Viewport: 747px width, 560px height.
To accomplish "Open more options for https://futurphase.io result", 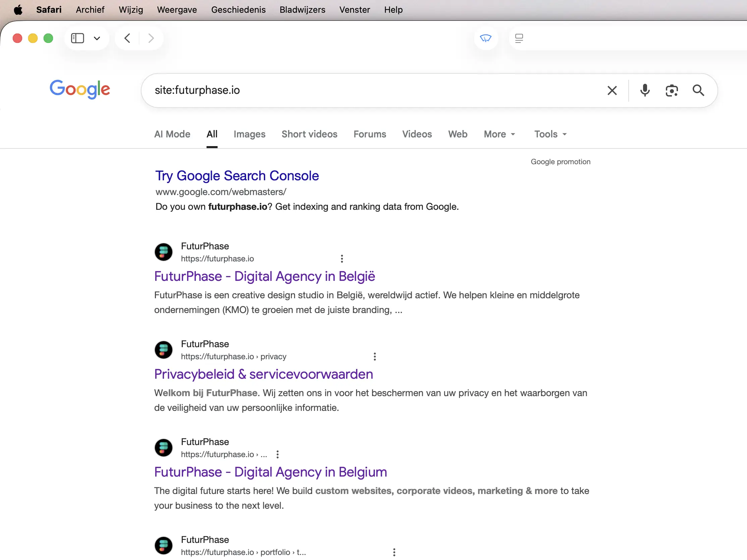I will [x=342, y=259].
